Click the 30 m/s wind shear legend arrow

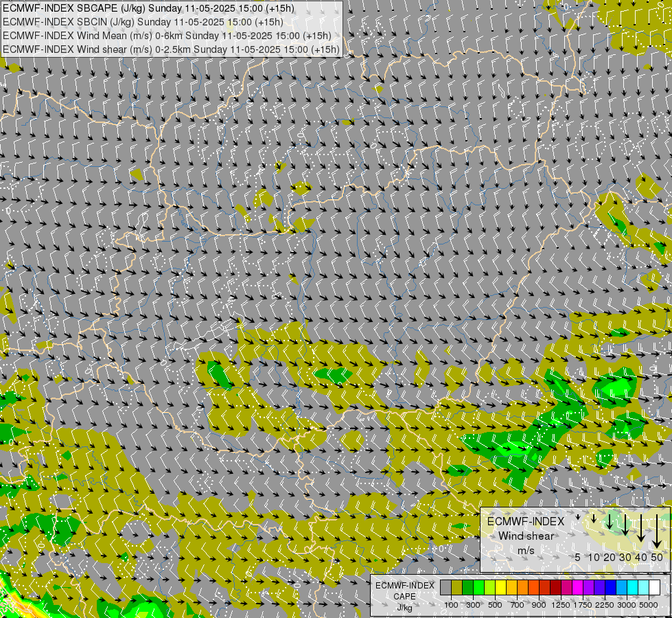click(625, 525)
